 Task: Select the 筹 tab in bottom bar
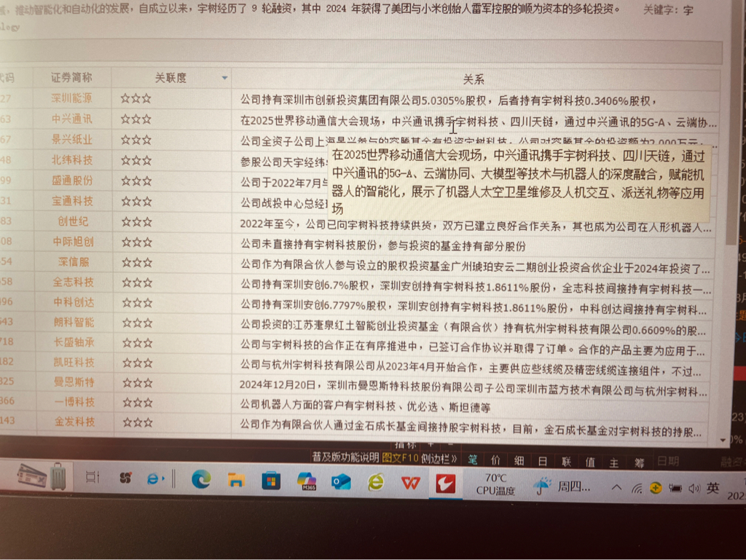click(639, 463)
